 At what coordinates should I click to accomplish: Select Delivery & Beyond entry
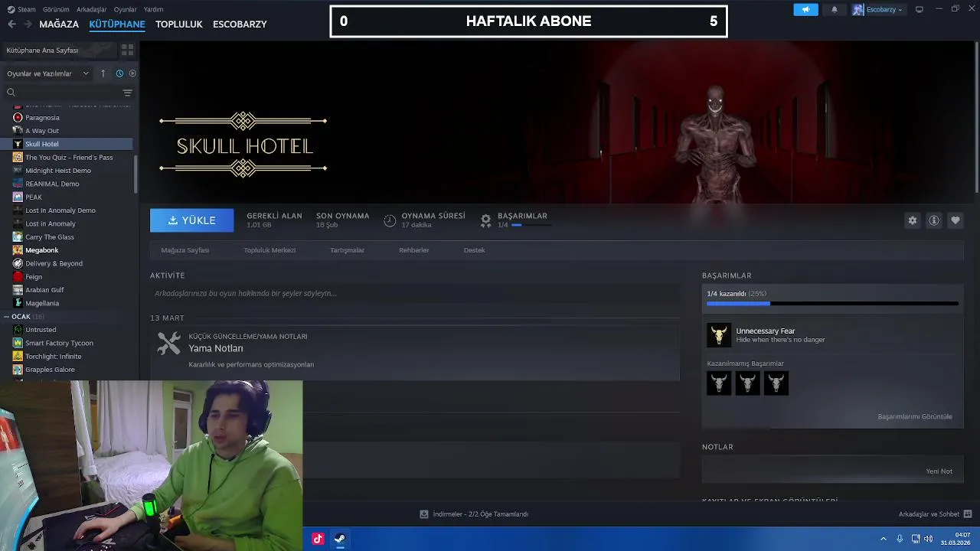[x=54, y=263]
